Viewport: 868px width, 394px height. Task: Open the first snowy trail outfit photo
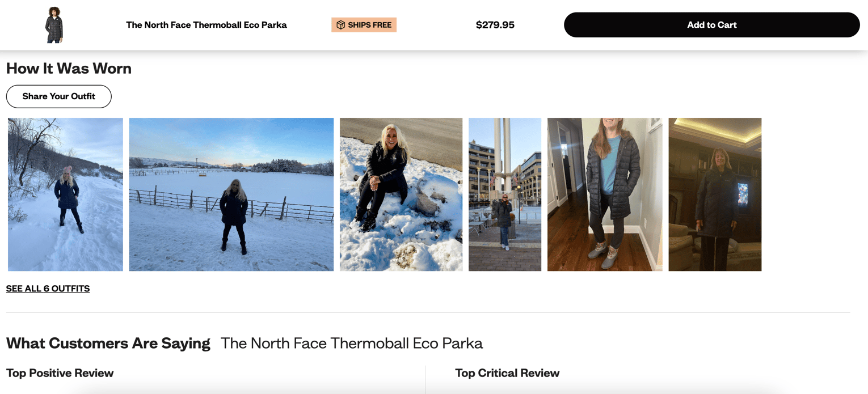(x=65, y=193)
